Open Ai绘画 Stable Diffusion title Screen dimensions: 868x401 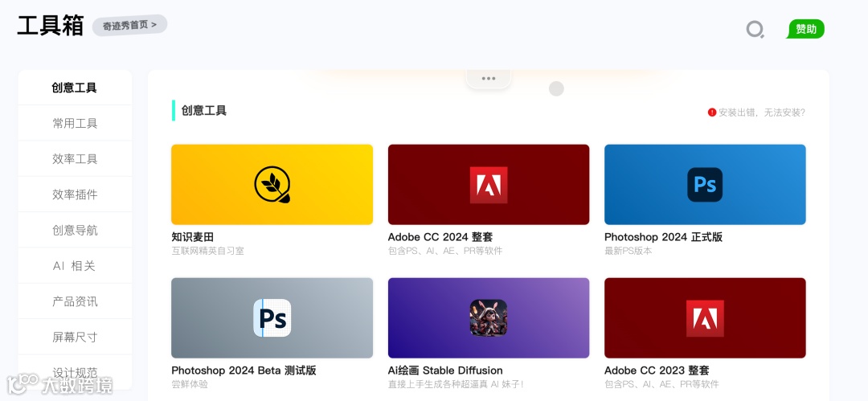click(x=445, y=370)
